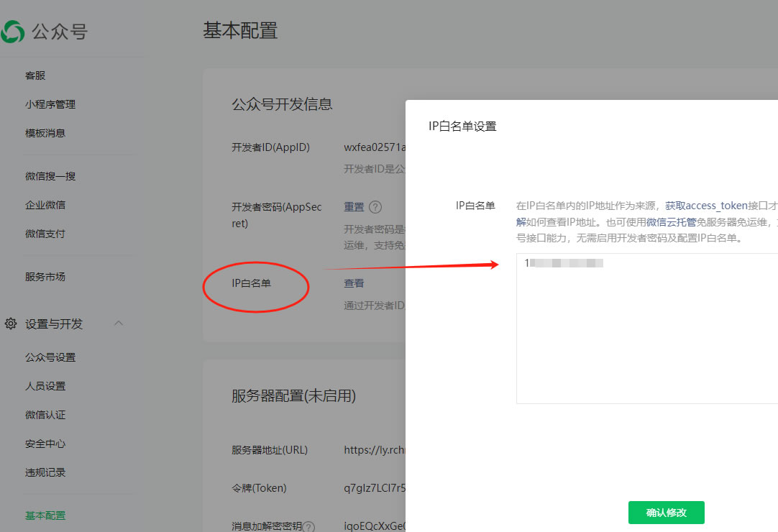Open the 消息加解密密钥 help icon
778x532 pixels.
click(308, 526)
